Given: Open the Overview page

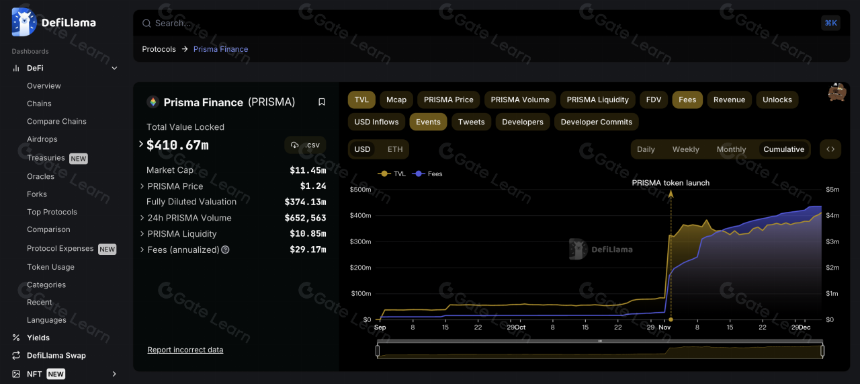Looking at the screenshot, I should pyautogui.click(x=44, y=86).
